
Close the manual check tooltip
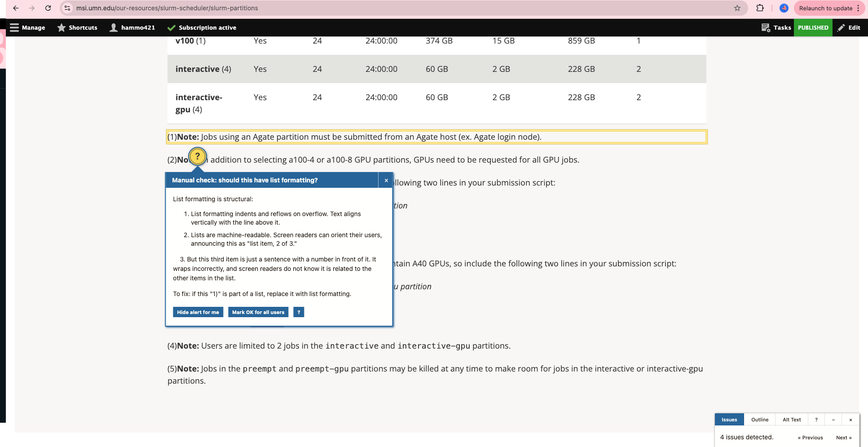point(386,180)
